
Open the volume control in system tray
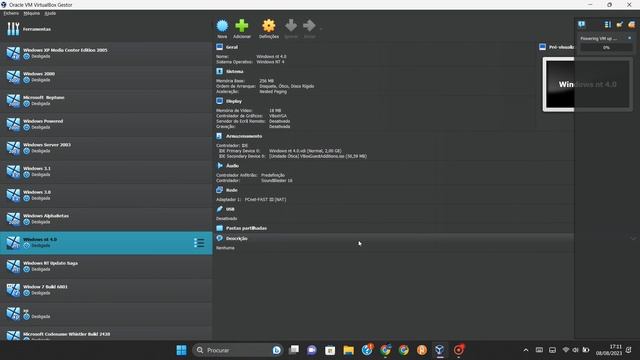(x=576, y=350)
